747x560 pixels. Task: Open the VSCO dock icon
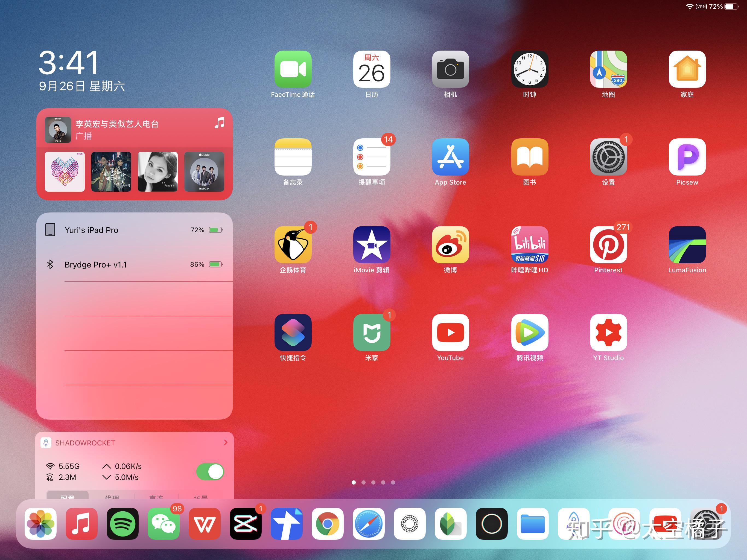click(410, 524)
